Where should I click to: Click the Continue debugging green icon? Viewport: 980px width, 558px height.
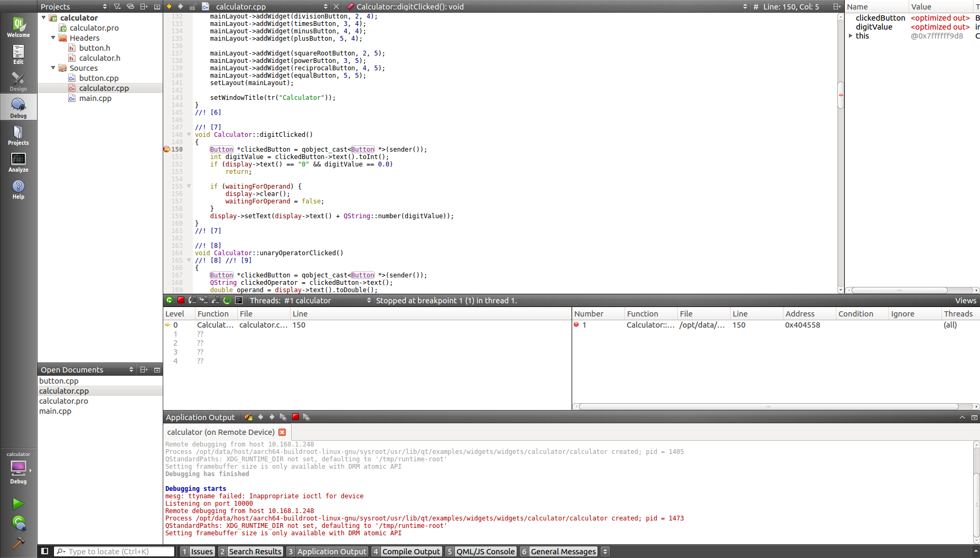click(x=170, y=300)
